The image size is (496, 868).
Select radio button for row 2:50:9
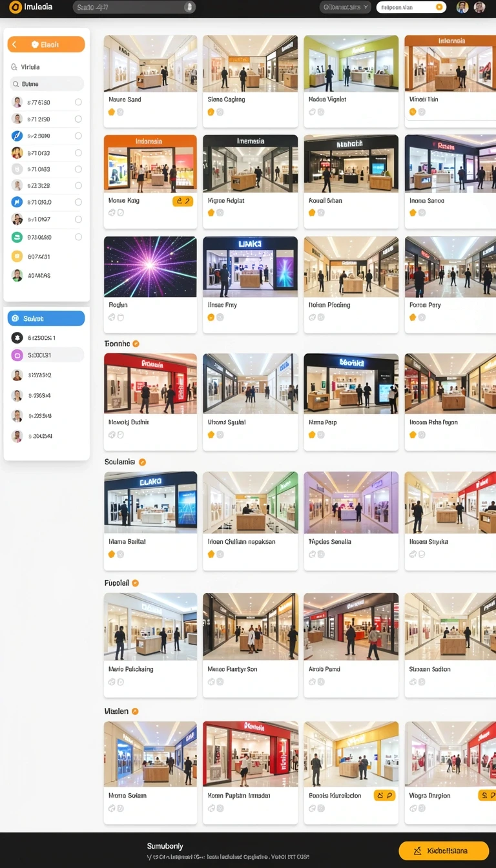click(x=78, y=136)
